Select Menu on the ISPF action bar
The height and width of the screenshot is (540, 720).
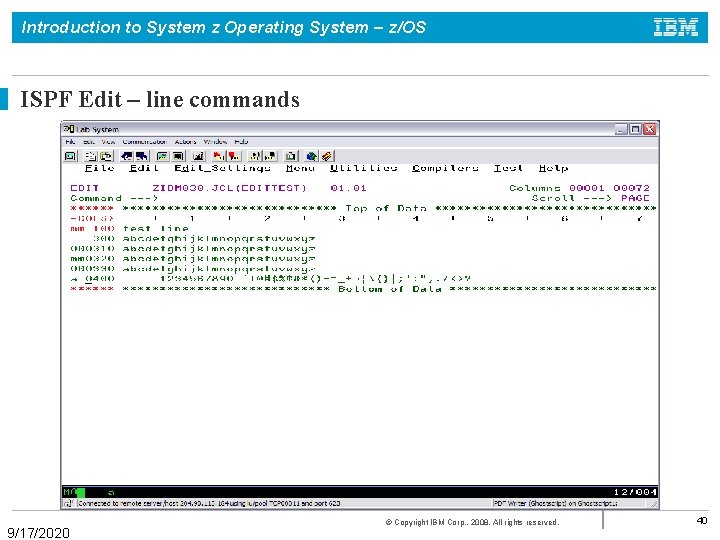pyautogui.click(x=300, y=168)
